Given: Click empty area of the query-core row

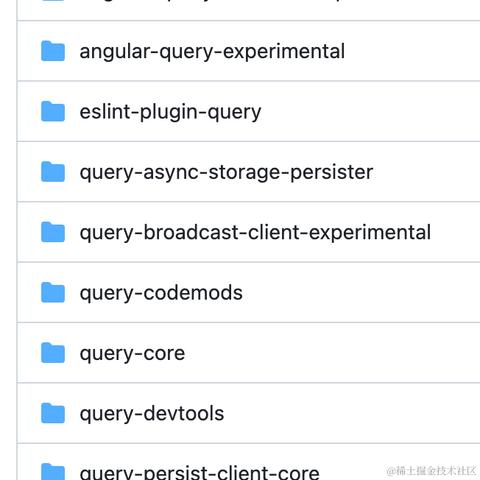Looking at the screenshot, I should [x=333, y=353].
